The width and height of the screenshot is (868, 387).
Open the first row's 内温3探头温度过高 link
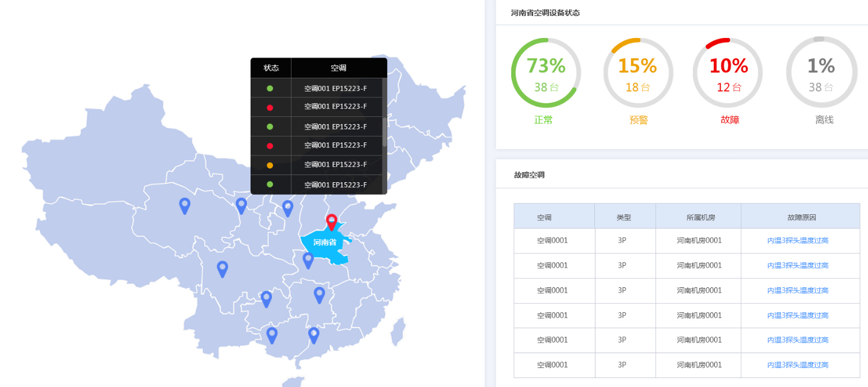click(x=797, y=240)
